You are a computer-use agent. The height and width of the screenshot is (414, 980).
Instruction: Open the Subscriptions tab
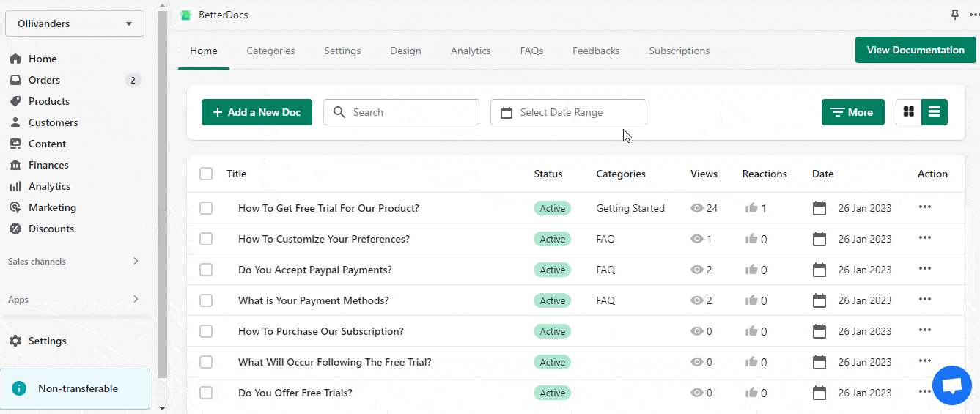click(679, 51)
